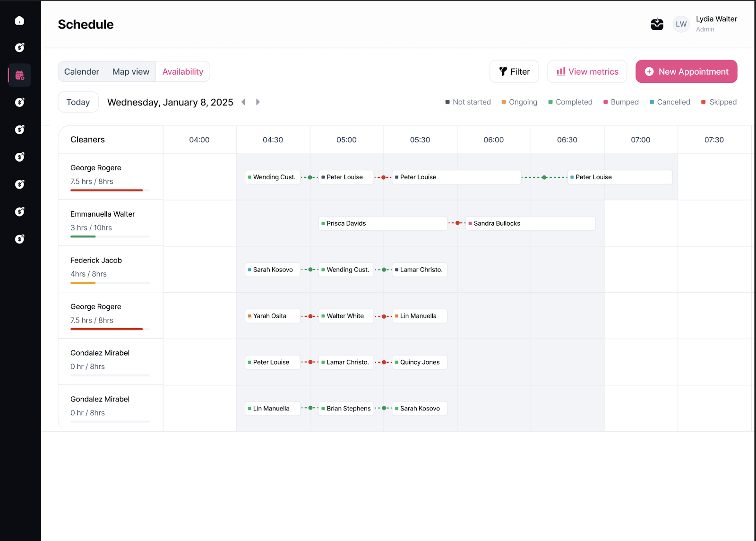756x541 pixels.
Task: Open the Home icon in the sidebar
Action: (x=19, y=20)
